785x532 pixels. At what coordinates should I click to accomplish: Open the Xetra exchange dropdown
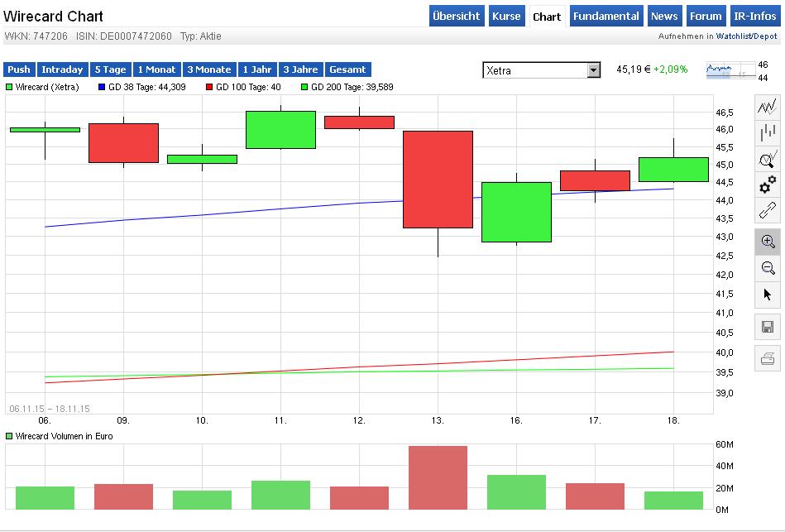(x=541, y=70)
